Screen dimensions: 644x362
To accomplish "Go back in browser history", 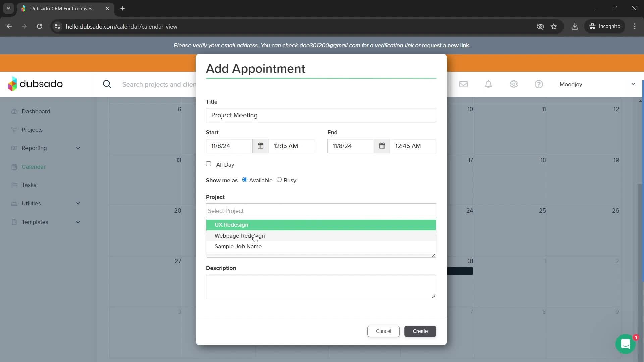I will tap(9, 26).
